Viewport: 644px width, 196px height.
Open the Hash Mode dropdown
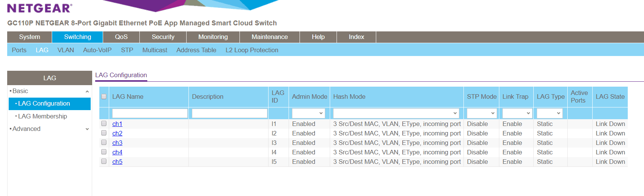point(396,113)
